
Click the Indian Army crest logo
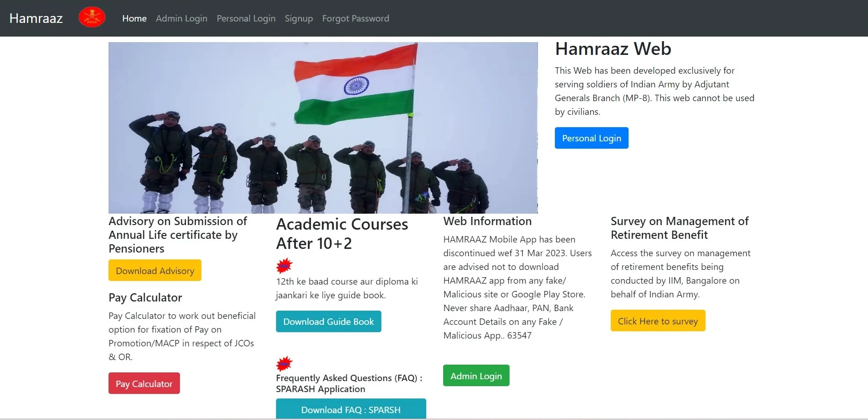pyautogui.click(x=92, y=16)
